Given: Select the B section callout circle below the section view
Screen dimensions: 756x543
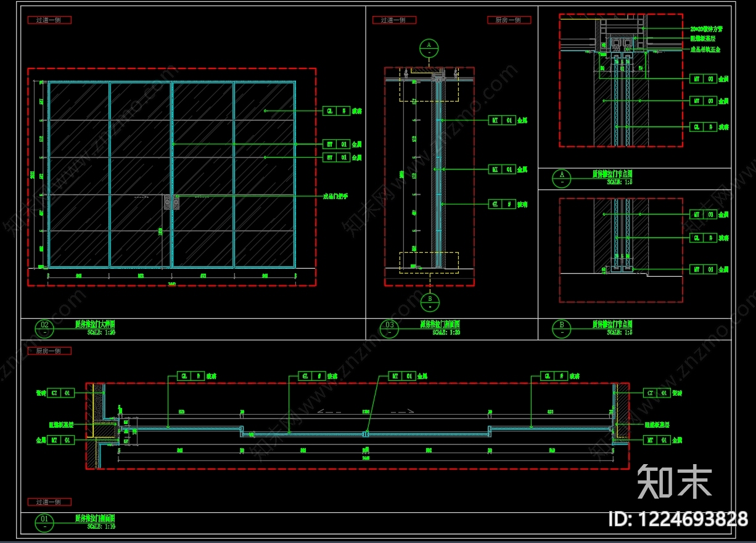Looking at the screenshot, I should click(x=429, y=302).
